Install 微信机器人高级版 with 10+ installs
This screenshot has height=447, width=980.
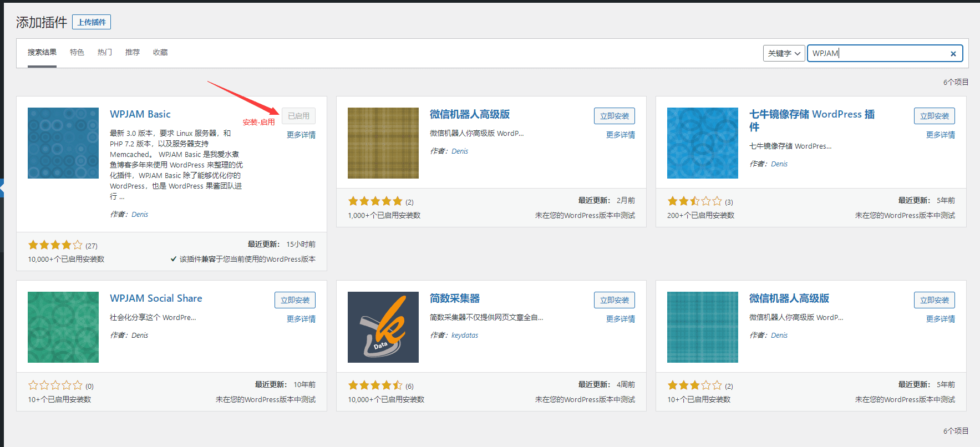[x=935, y=300]
